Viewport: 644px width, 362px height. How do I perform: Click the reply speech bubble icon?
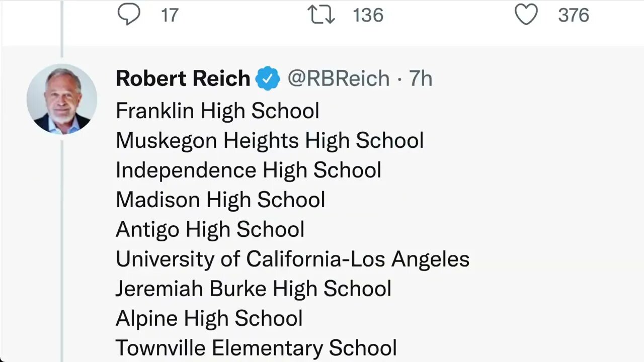point(128,15)
